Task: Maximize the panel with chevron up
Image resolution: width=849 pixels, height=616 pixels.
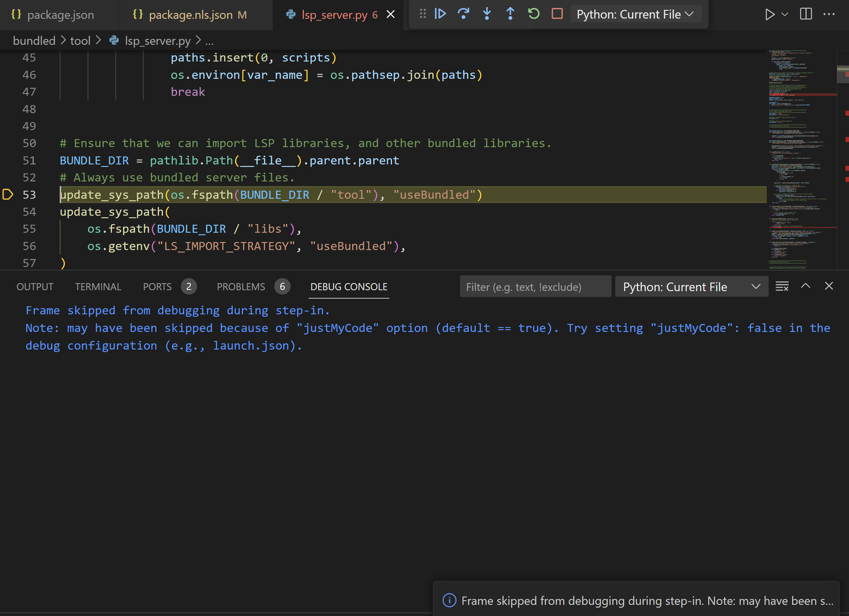Action: pyautogui.click(x=805, y=286)
